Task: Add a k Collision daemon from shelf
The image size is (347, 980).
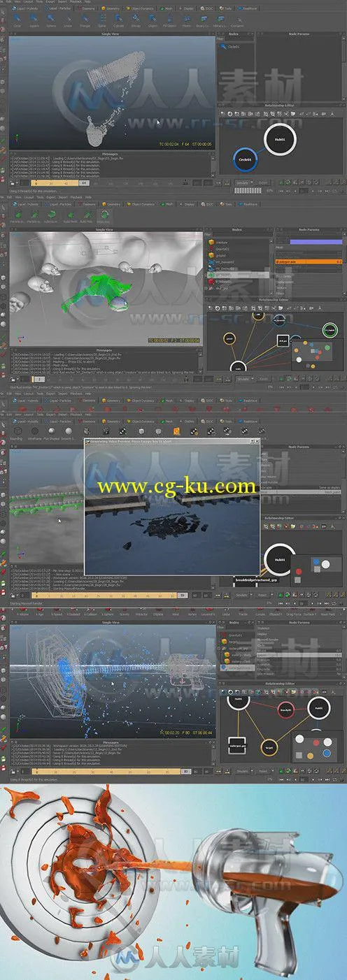Action: (x=89, y=612)
